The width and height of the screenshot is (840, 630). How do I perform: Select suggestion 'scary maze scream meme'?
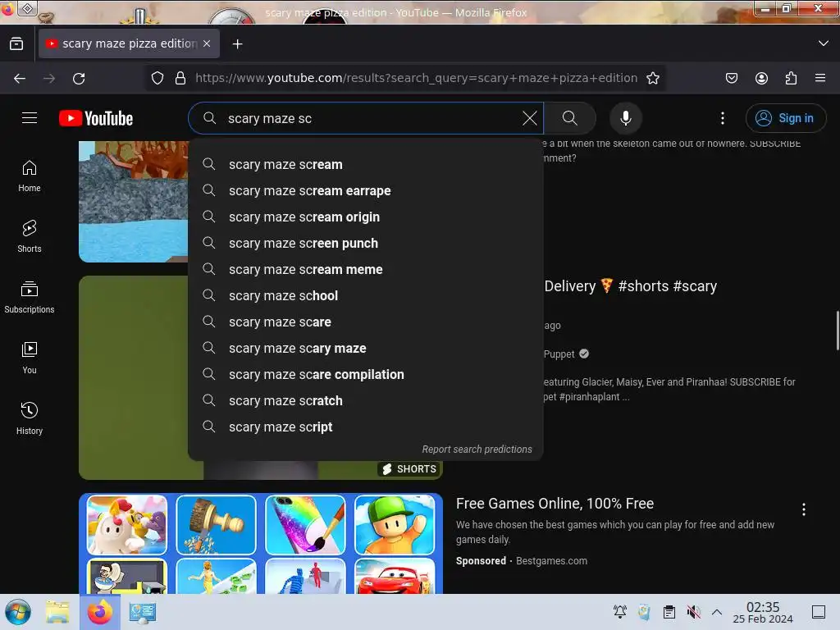point(366,269)
